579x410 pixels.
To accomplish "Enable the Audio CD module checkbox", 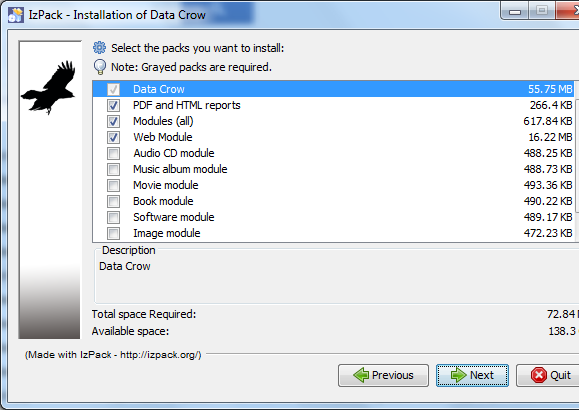I will click(113, 153).
